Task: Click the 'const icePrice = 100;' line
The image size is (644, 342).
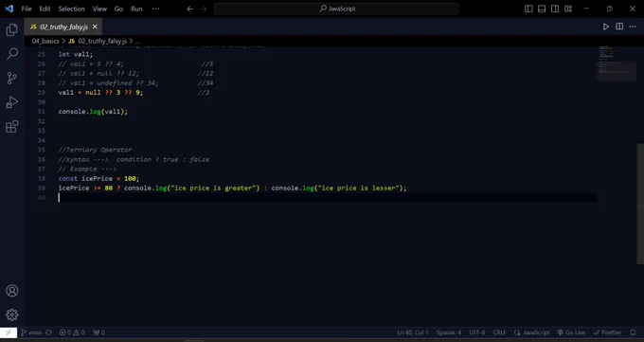Action: tap(98, 178)
